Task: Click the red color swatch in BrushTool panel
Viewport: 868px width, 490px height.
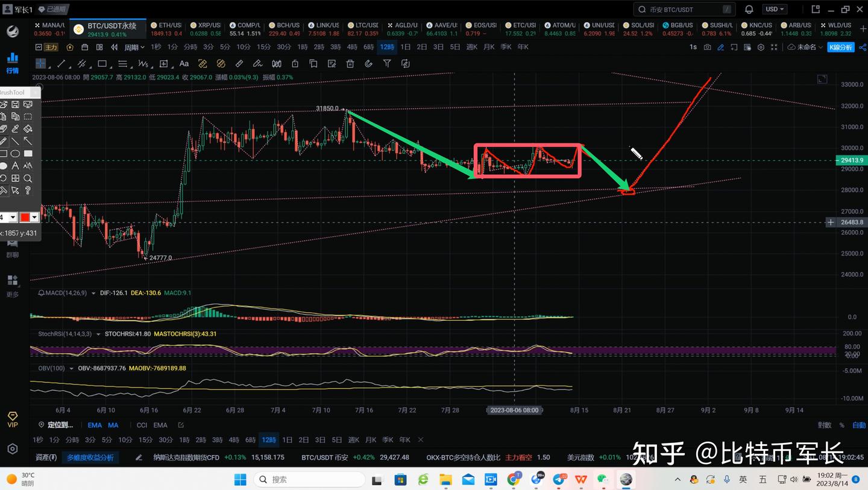Action: [25, 217]
